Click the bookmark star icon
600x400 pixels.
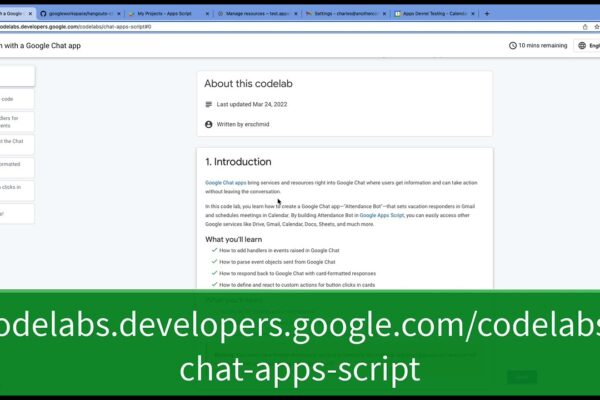pyautogui.click(x=597, y=27)
